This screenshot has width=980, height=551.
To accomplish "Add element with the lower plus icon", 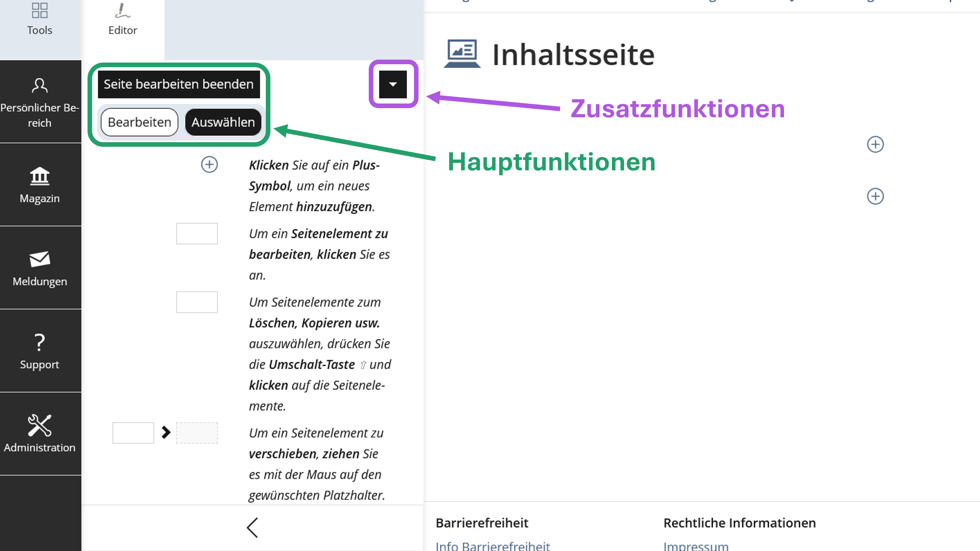I will [875, 196].
